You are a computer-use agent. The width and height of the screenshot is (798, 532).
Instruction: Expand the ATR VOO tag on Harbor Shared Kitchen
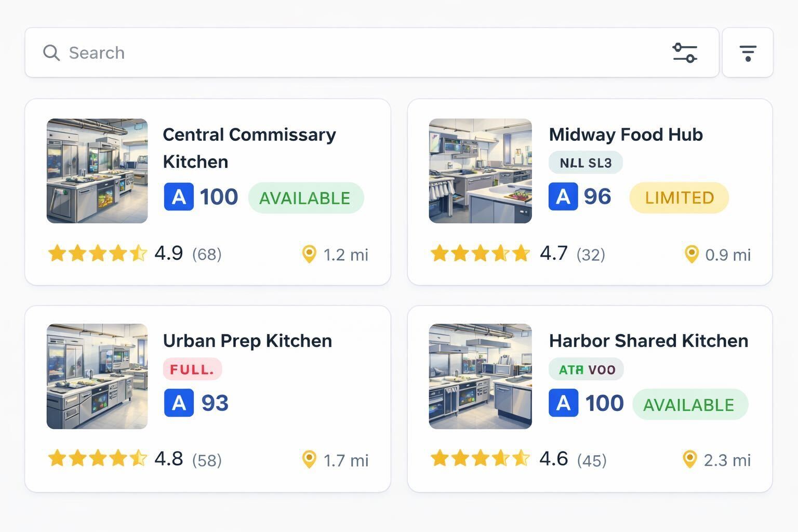586,369
